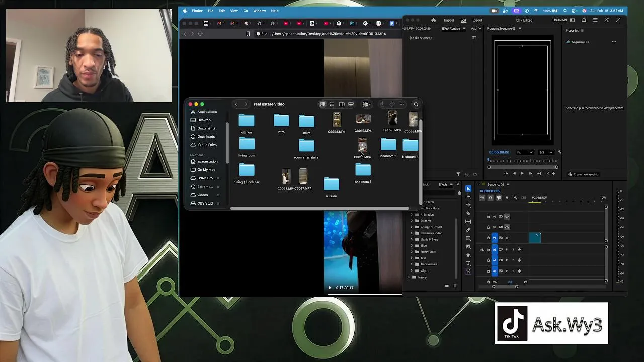Viewport: 644px width, 362px height.
Task: Toggle V2 track output eye
Action: 507,227
